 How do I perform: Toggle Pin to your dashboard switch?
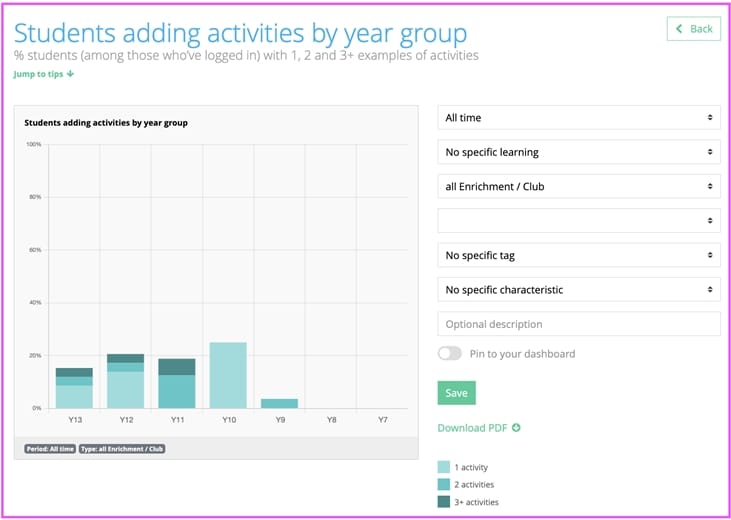click(449, 354)
